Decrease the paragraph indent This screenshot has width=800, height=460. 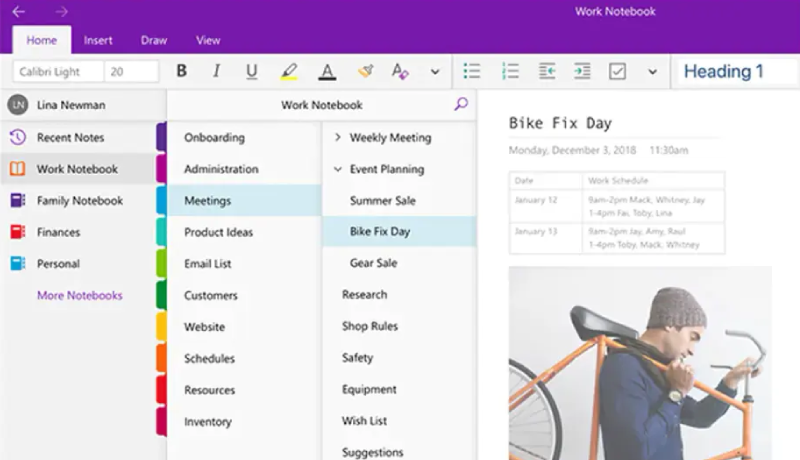coord(547,71)
